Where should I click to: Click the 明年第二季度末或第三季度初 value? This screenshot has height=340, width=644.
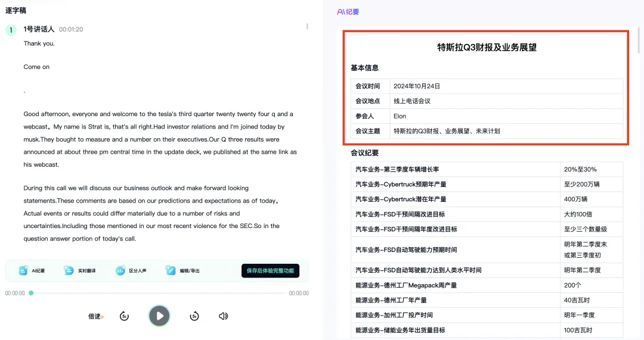pyautogui.click(x=586, y=249)
